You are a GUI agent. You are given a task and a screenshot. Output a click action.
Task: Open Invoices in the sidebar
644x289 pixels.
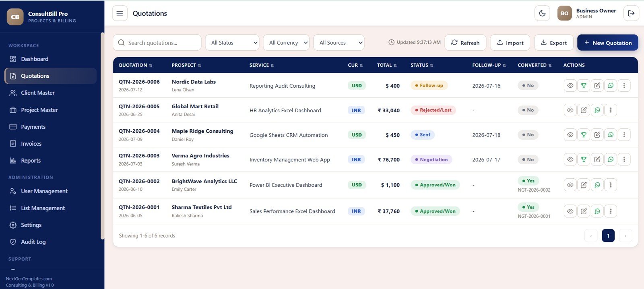point(50,144)
